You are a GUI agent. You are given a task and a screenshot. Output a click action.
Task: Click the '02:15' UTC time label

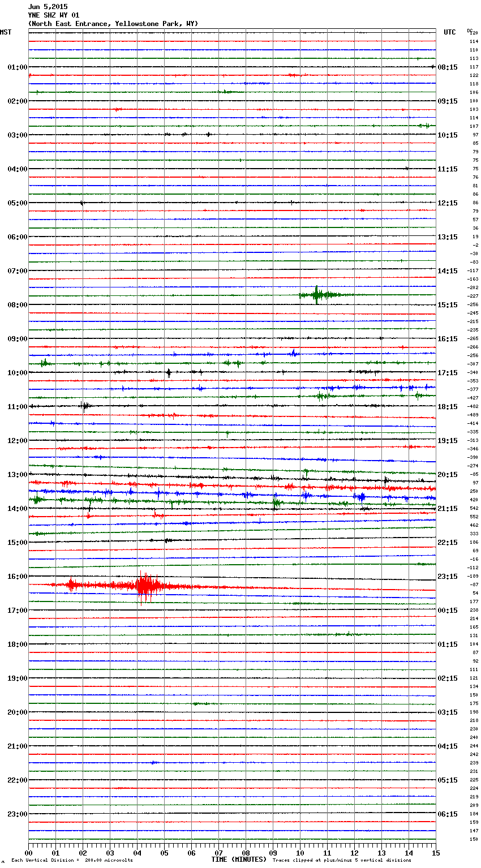point(448,678)
